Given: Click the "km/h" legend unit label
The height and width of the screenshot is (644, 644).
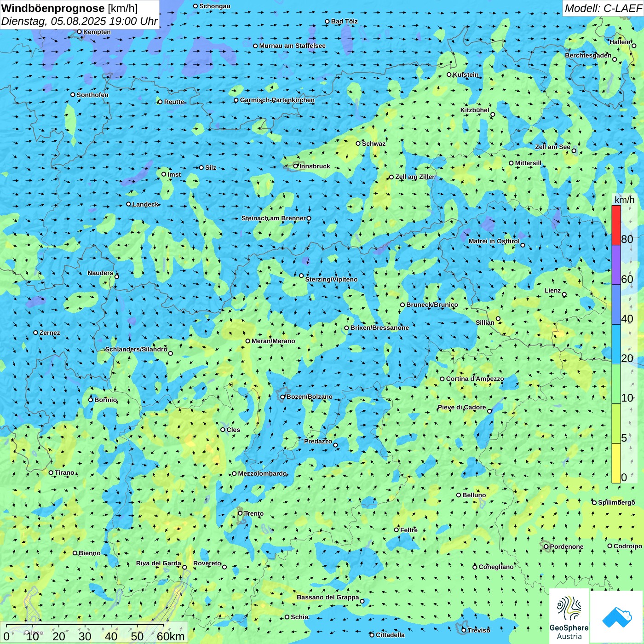Looking at the screenshot, I should click(624, 200).
